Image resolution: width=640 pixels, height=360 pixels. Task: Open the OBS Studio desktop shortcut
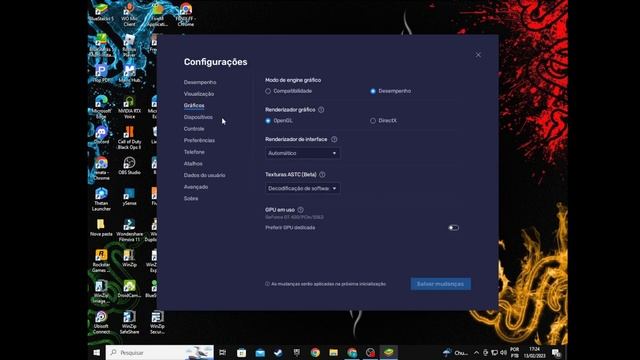129,165
